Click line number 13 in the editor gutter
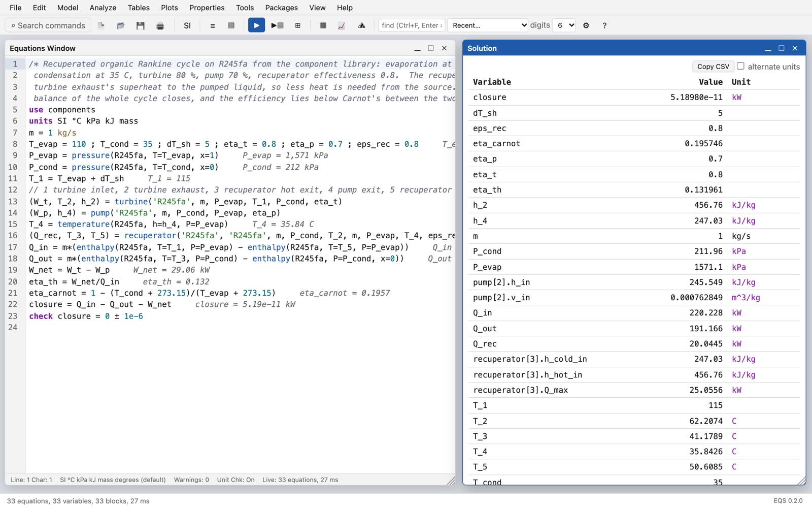The height and width of the screenshot is (508, 812). click(x=13, y=201)
